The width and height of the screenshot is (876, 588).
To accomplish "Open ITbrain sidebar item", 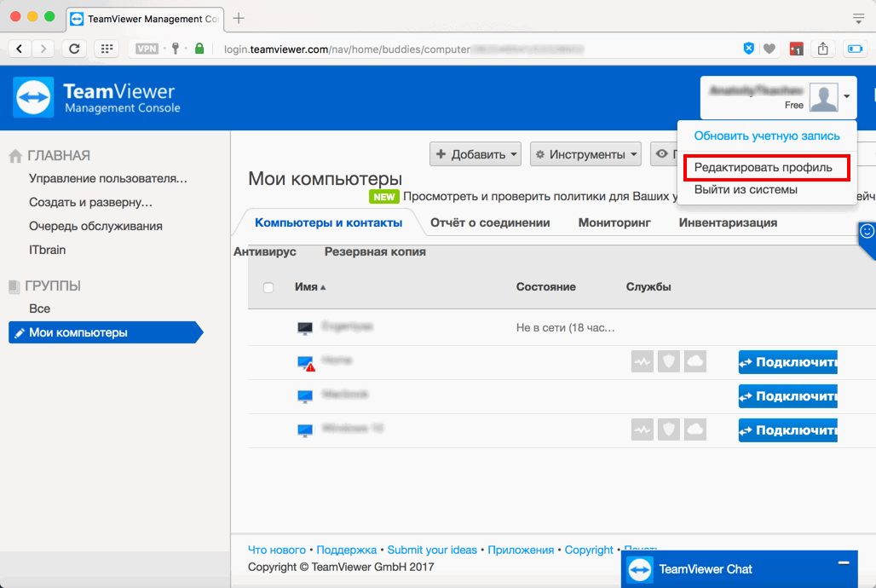I will pos(48,250).
